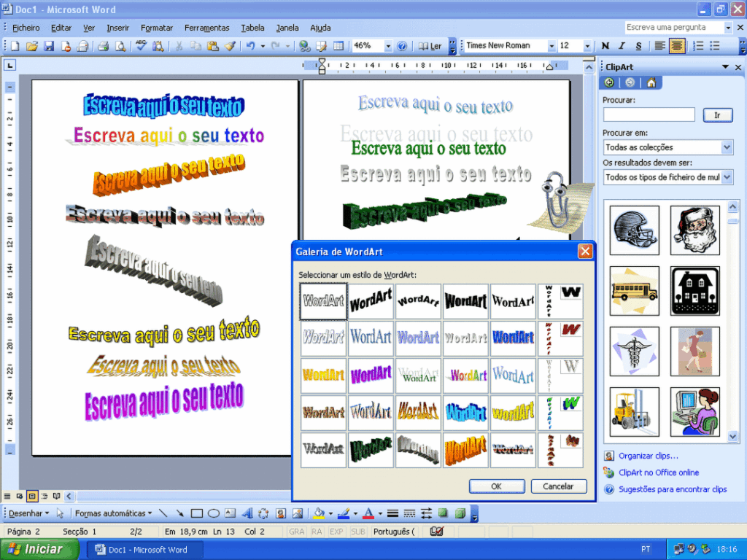Switch to Normal view button
747x560 pixels.
coord(7,496)
